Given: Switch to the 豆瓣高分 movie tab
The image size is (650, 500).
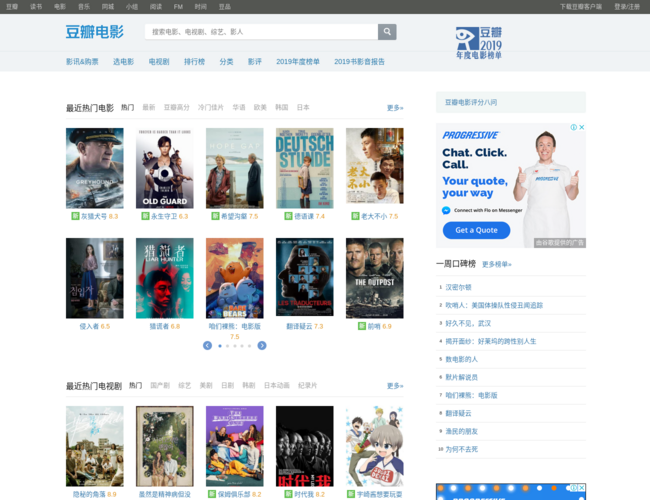Looking at the screenshot, I should point(176,108).
